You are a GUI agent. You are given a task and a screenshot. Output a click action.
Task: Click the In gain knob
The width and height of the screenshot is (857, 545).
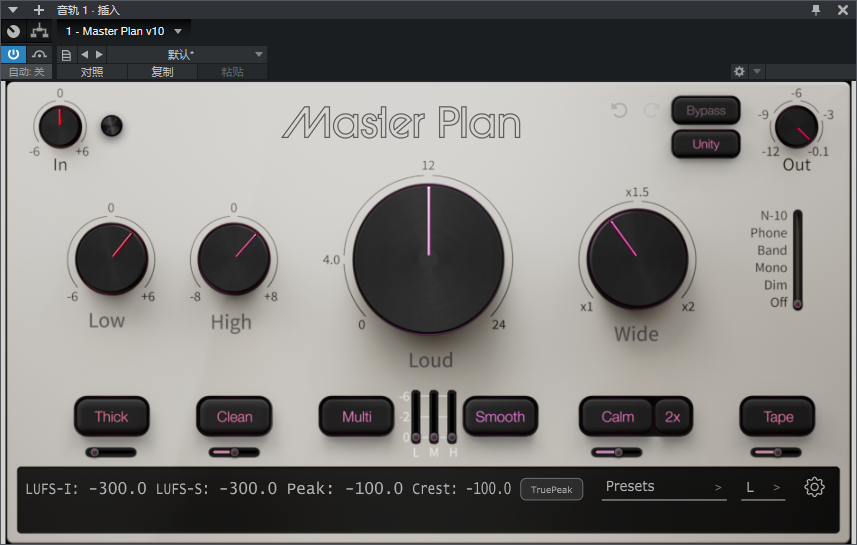tap(60, 126)
